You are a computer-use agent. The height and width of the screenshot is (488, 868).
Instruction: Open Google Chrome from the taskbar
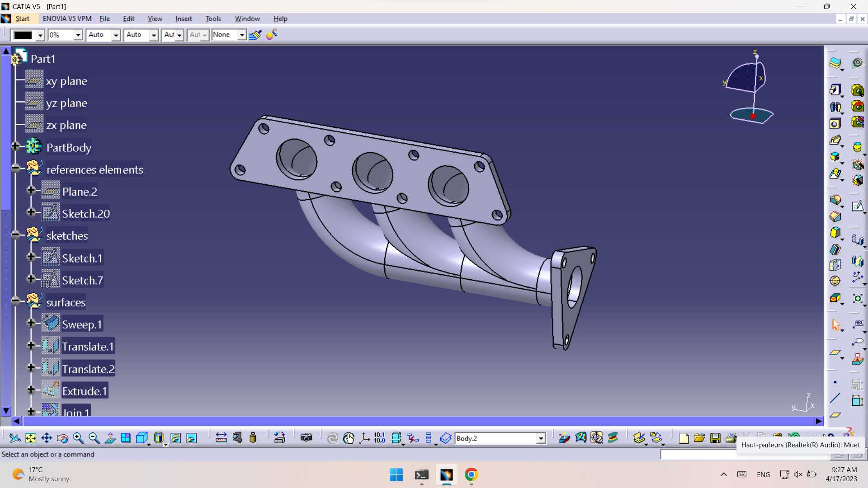(471, 475)
